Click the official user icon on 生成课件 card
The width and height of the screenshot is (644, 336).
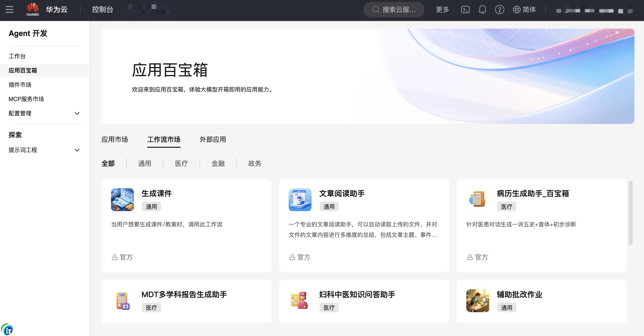pos(115,257)
